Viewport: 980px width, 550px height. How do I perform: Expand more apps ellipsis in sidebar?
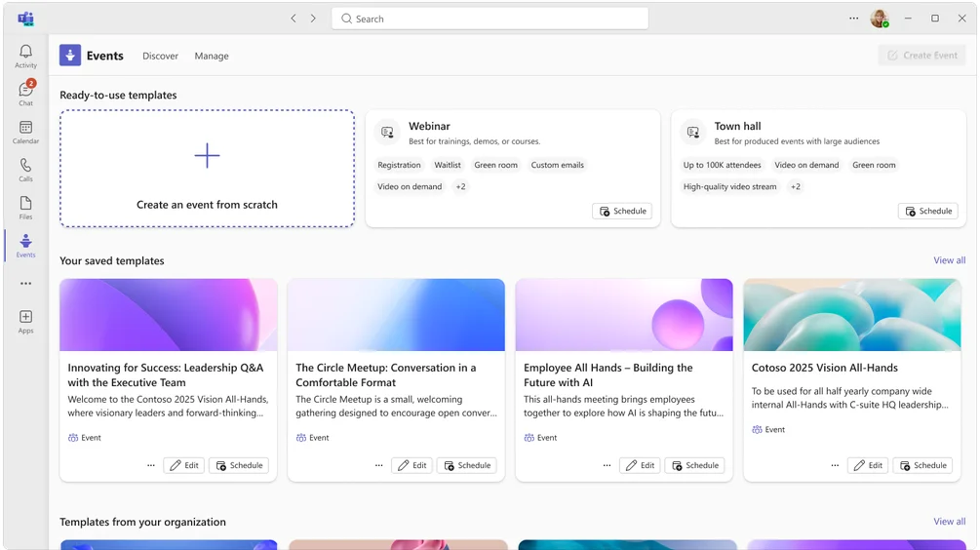point(25,284)
